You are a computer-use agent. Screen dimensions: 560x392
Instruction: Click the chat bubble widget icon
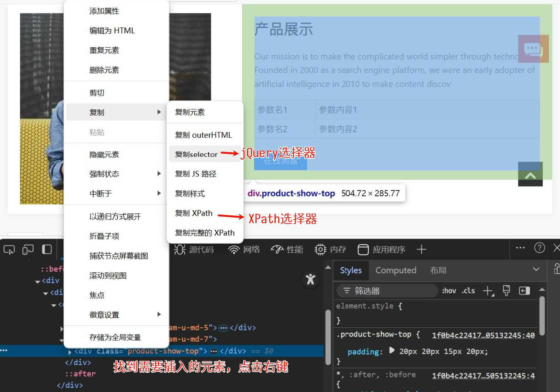533,49
